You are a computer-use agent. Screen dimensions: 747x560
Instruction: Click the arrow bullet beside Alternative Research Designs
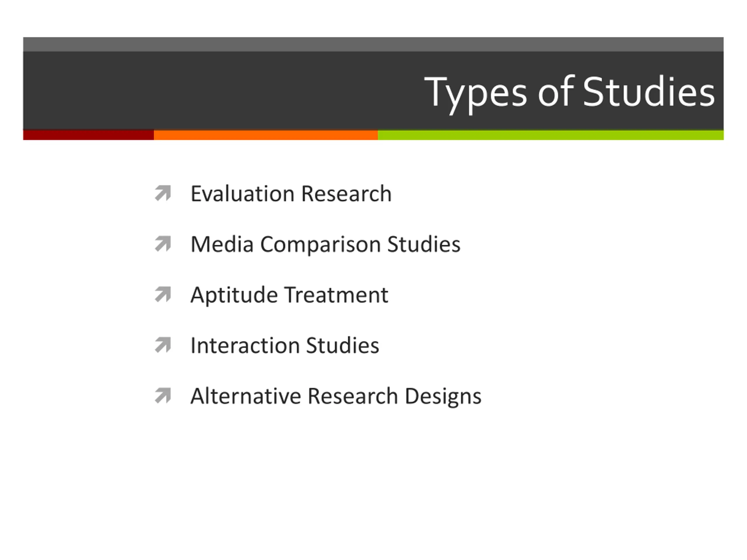click(163, 395)
